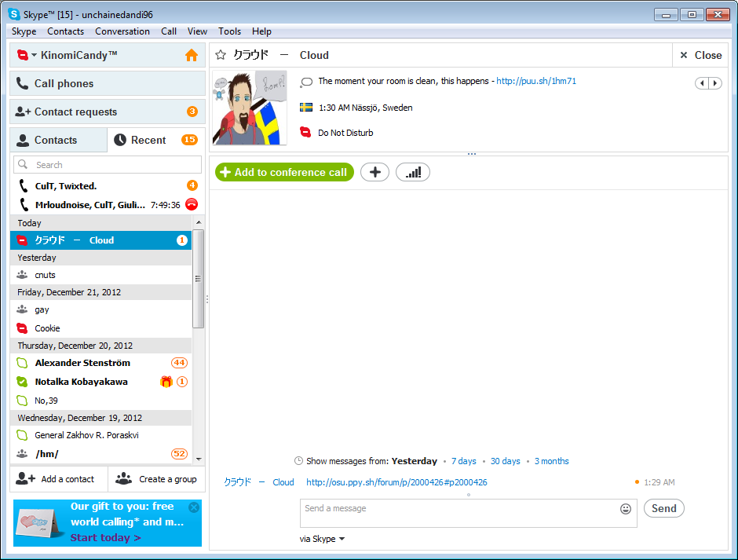The image size is (738, 560).
Task: Open the via Skype dropdown
Action: click(322, 539)
